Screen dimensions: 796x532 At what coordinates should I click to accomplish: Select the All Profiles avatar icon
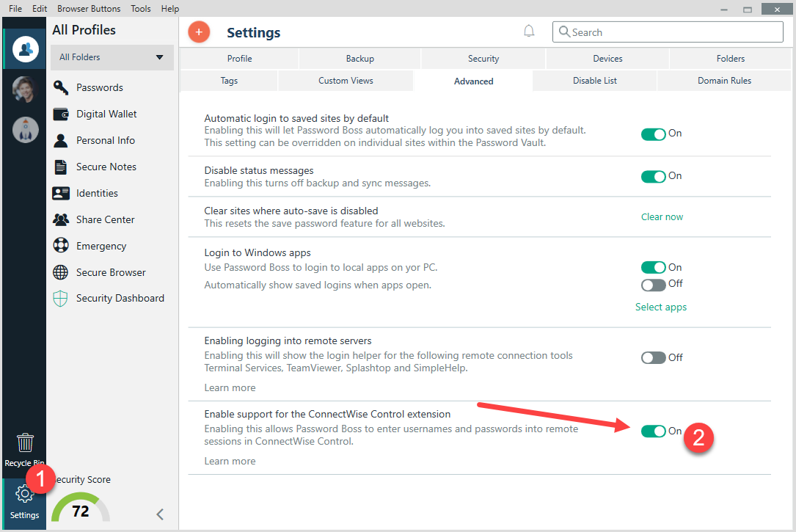(x=26, y=48)
